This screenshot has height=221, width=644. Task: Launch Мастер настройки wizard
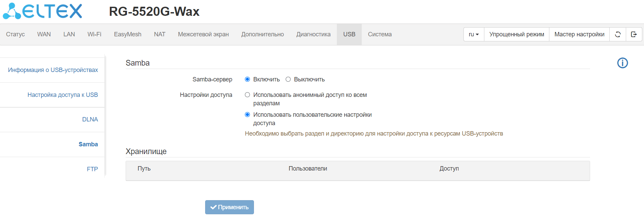click(x=579, y=34)
